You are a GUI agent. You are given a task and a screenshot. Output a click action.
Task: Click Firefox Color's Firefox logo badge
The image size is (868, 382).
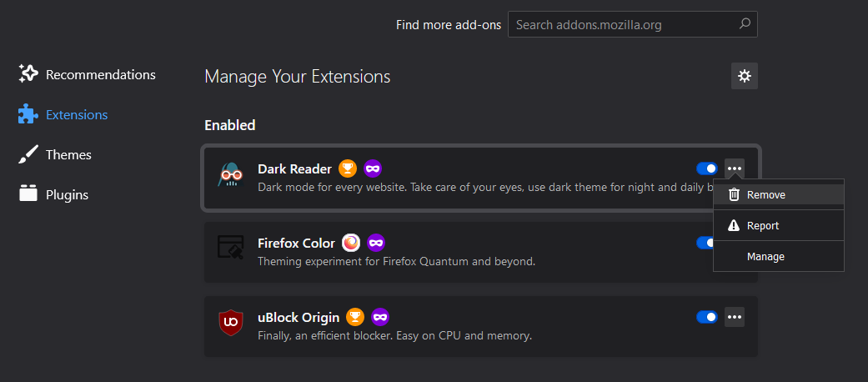coord(351,243)
